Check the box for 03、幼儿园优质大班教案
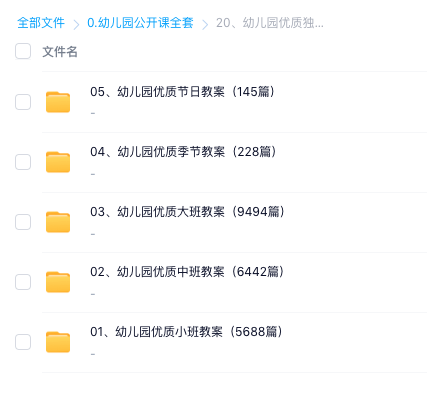This screenshot has width=427, height=406. [x=23, y=222]
